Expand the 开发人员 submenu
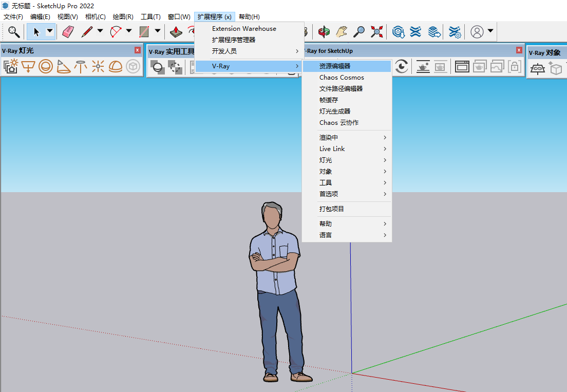The height and width of the screenshot is (392, 567). (249, 51)
